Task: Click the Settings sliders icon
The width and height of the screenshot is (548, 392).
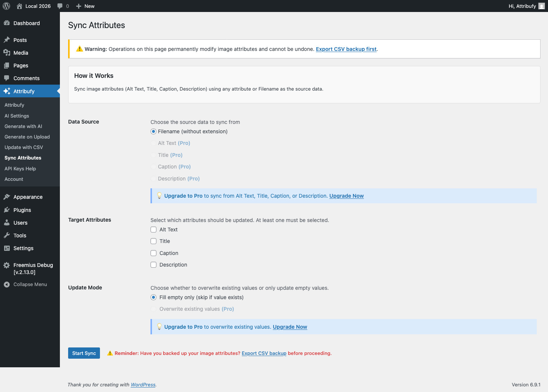Action: point(6,248)
